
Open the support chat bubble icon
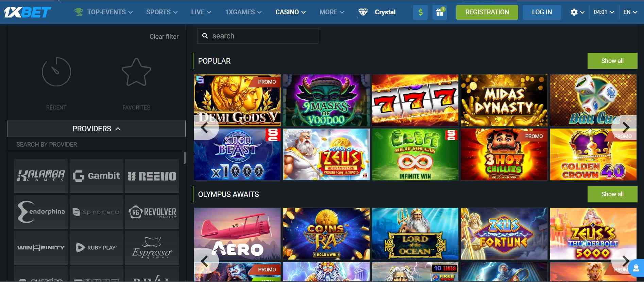point(636,268)
